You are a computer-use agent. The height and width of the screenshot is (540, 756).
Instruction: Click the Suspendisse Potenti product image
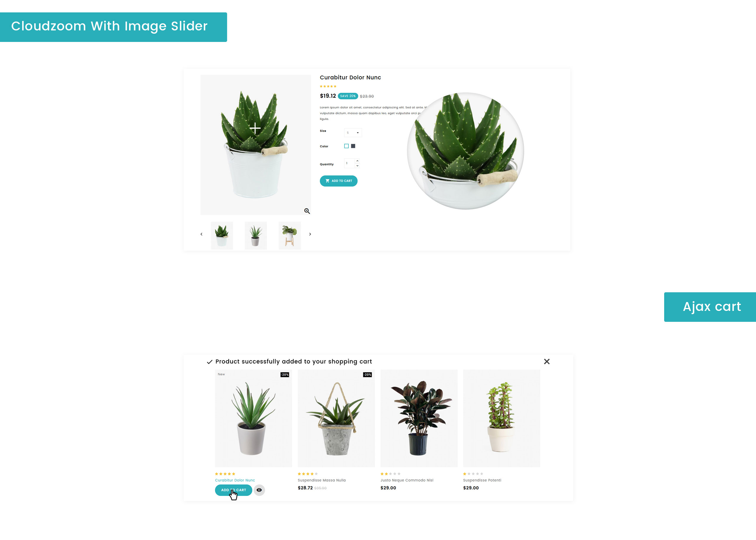coord(501,418)
